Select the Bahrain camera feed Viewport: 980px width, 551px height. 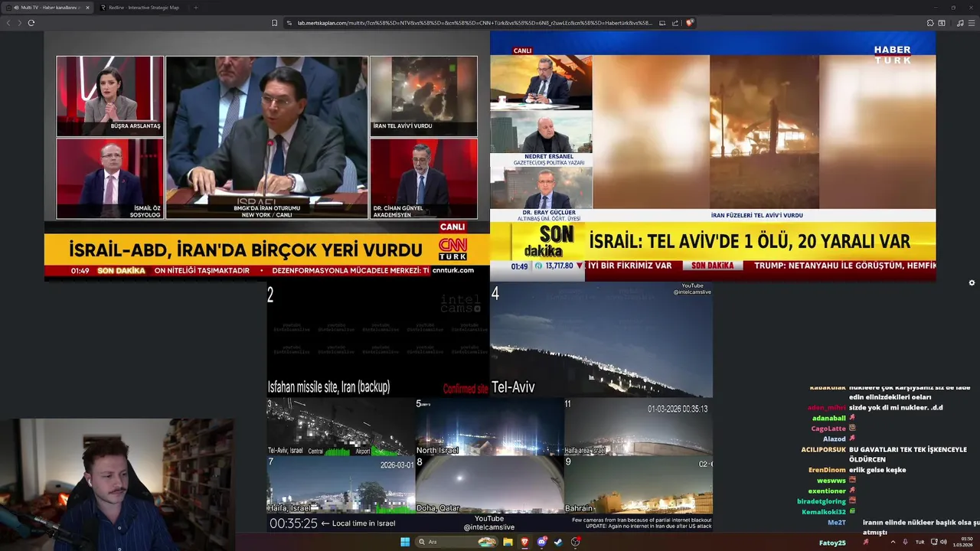(x=639, y=484)
